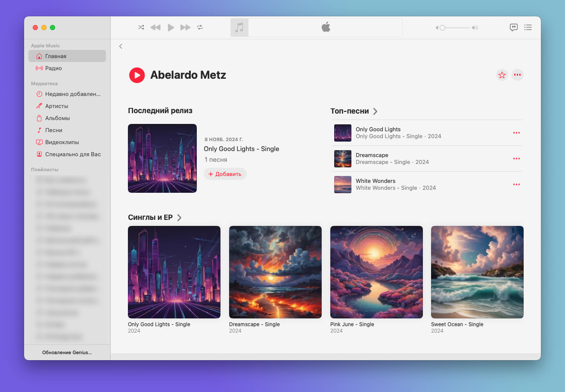Open Специально для Вас in sidebar
This screenshot has width=565, height=392.
(67, 154)
